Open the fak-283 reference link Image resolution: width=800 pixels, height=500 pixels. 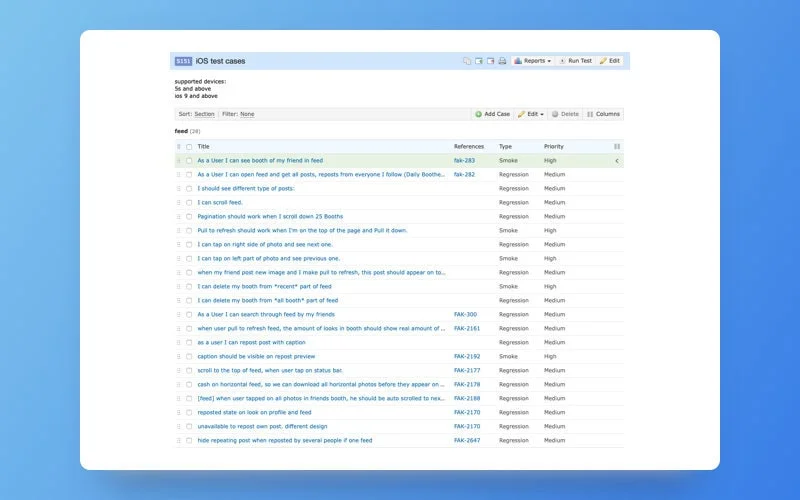[464, 160]
